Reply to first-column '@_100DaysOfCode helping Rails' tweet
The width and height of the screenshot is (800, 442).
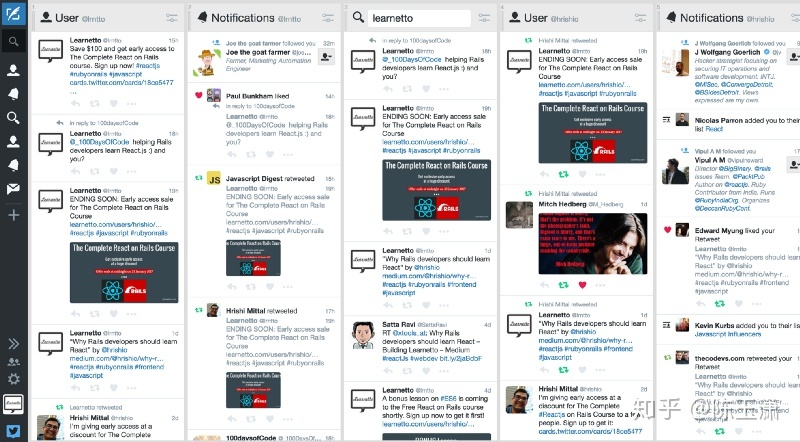tap(76, 171)
